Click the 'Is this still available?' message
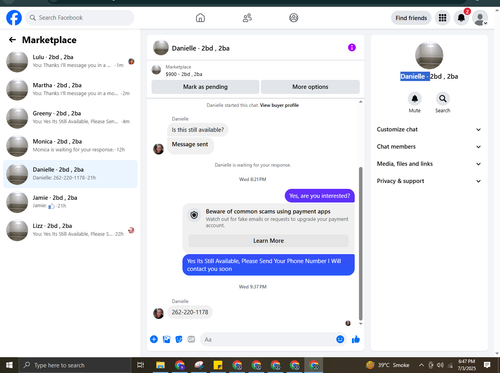This screenshot has width=500, height=373. click(x=198, y=130)
